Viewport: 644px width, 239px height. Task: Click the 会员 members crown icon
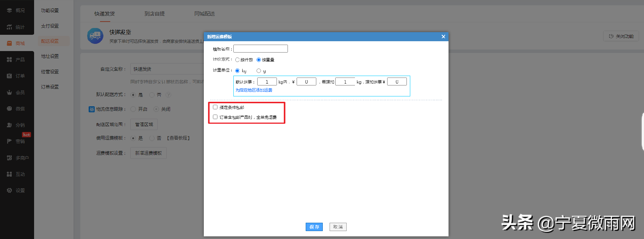pos(9,92)
